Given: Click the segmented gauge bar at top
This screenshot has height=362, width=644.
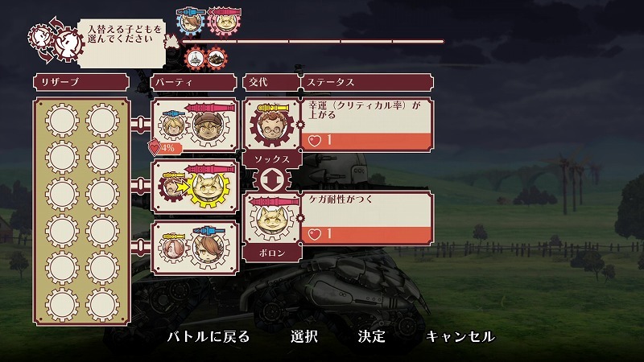Looking at the screenshot, I should (x=313, y=42).
